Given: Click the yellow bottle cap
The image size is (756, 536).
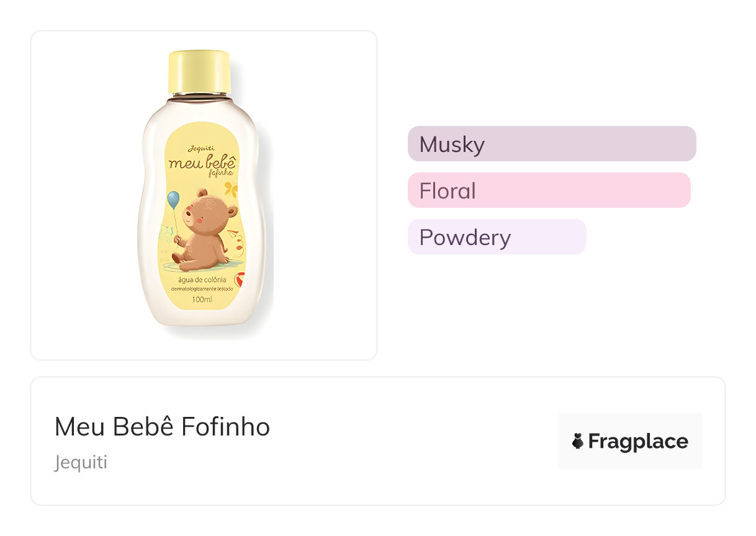Looking at the screenshot, I should point(200,71).
